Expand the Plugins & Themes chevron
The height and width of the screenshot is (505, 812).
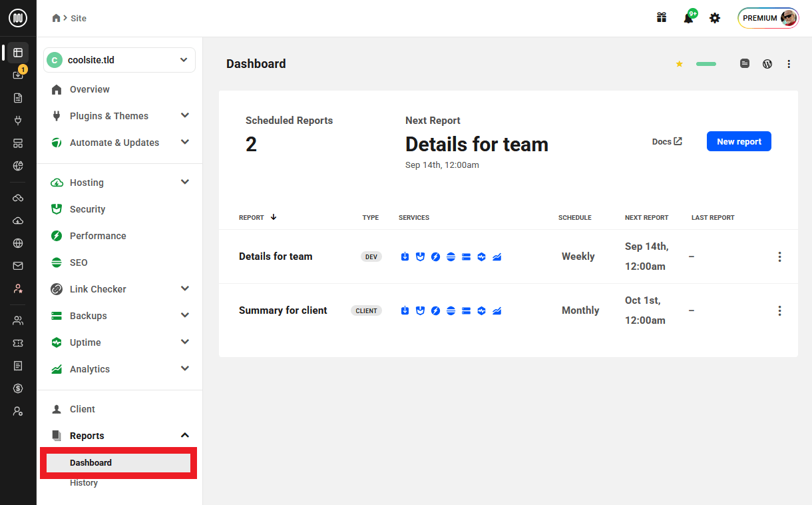[x=185, y=115]
